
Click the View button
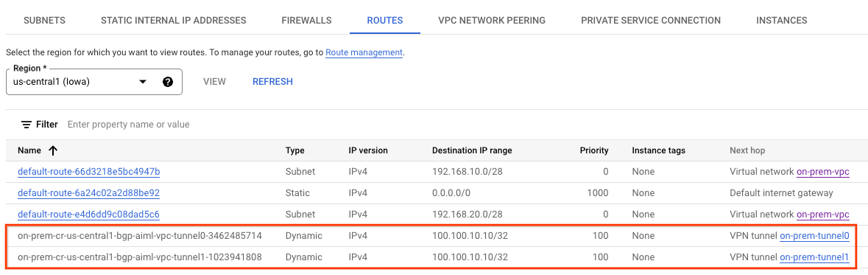click(214, 82)
